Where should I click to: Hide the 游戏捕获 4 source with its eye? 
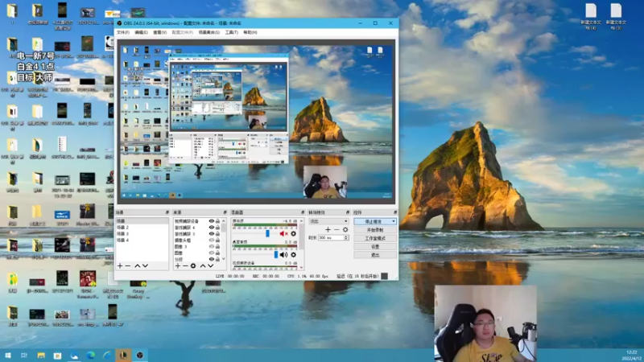[x=212, y=228]
